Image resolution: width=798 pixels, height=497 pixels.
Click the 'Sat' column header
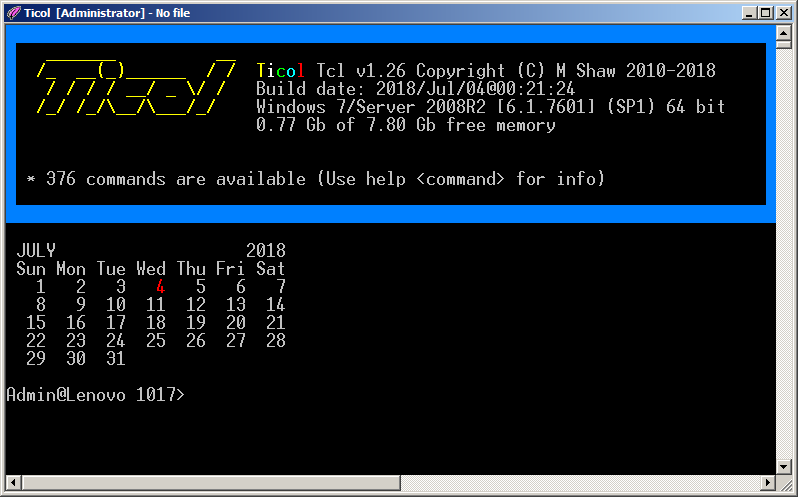[x=271, y=269]
